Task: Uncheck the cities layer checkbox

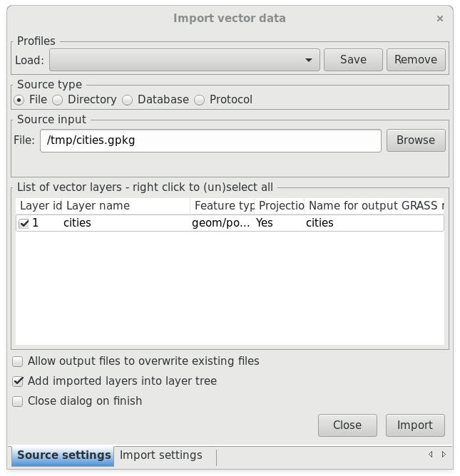Action: point(24,224)
